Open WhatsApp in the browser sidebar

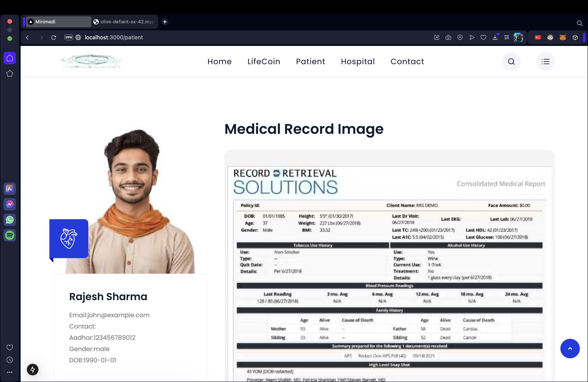(10, 220)
